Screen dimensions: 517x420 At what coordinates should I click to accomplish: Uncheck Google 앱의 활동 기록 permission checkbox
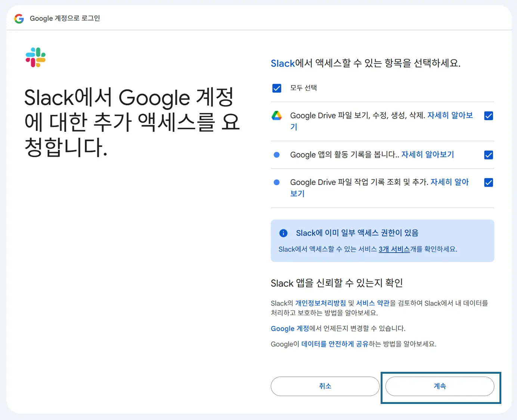488,155
